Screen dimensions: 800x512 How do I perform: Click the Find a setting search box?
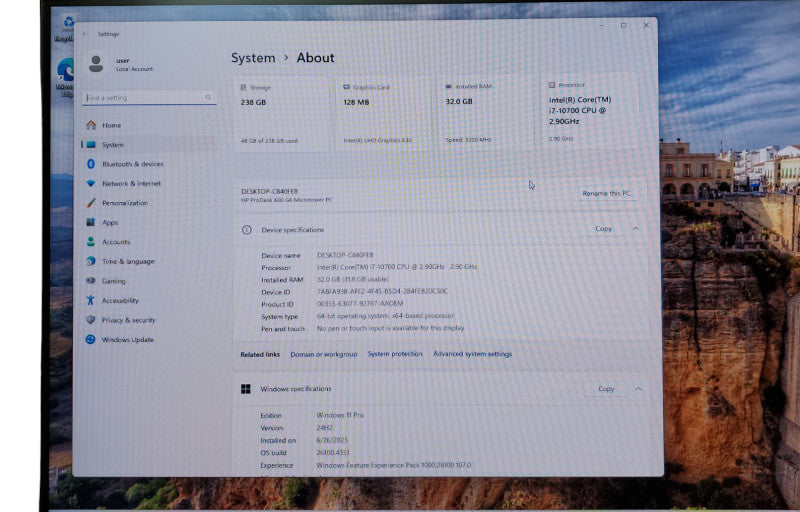pos(149,97)
